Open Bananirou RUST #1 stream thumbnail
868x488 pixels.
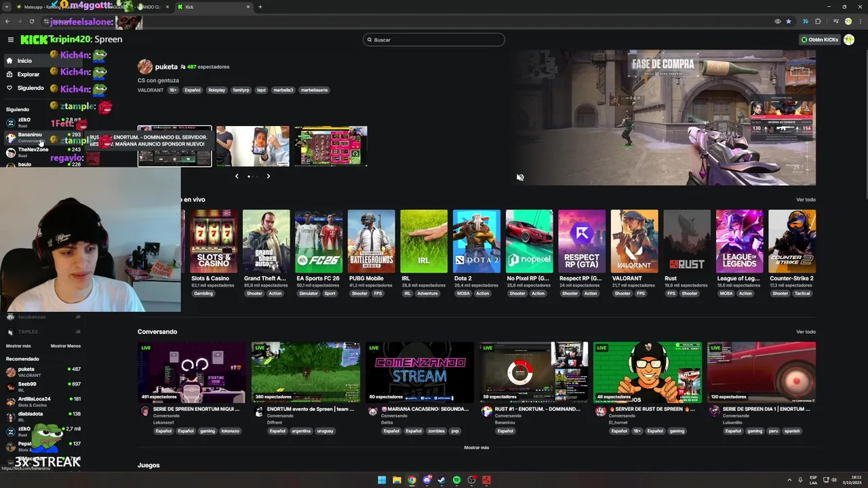pyautogui.click(x=534, y=373)
